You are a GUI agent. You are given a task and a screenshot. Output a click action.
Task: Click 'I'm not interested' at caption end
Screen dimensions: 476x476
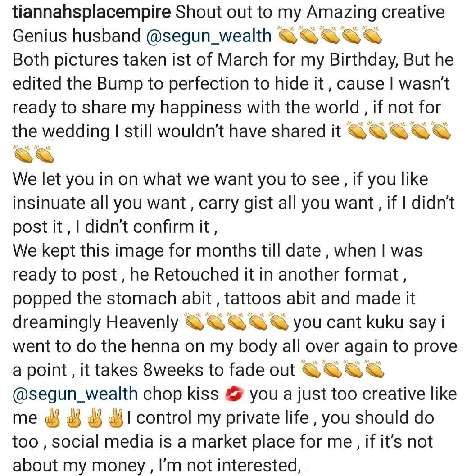[x=228, y=465]
